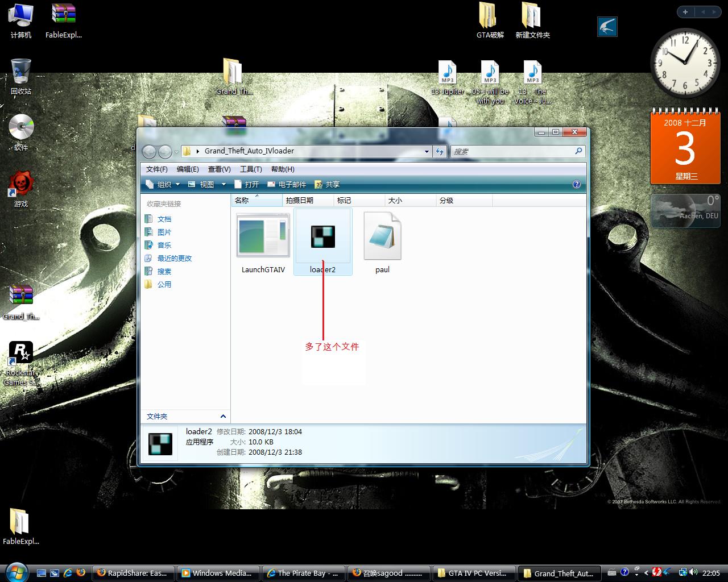Select the 回收站 recycle bin icon
The image size is (728, 582).
21,76
